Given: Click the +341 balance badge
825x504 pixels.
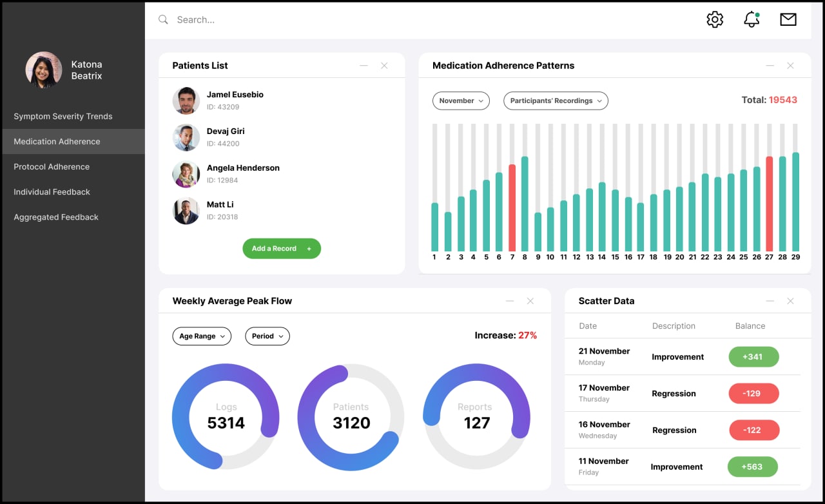Looking at the screenshot, I should click(x=753, y=357).
